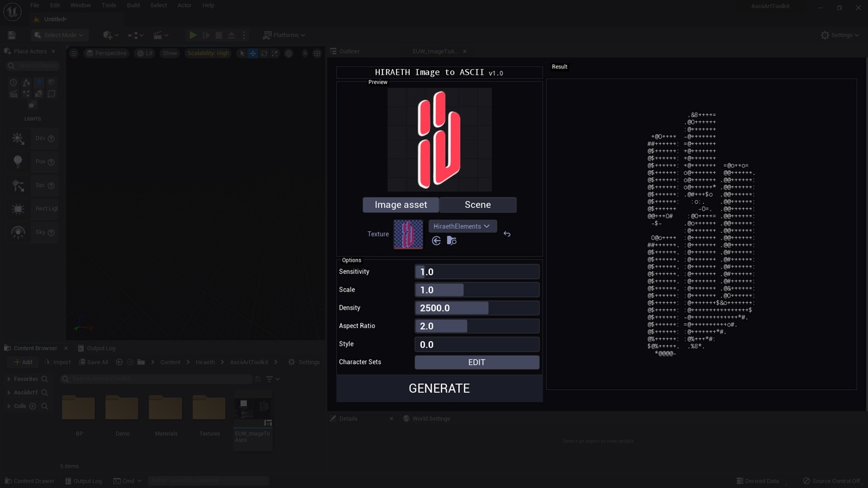Click the Aspect Ratio value field
Viewport: 868px width, 488px height.
[477, 326]
